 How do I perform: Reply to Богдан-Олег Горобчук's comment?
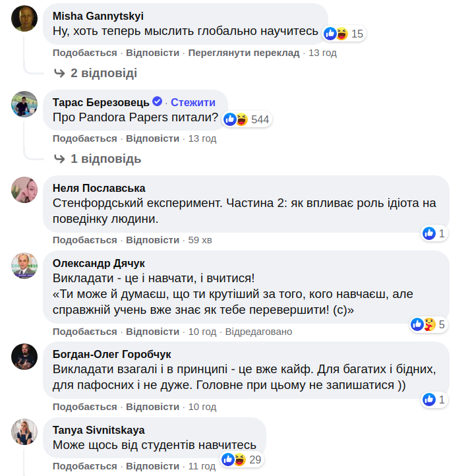coord(152,407)
